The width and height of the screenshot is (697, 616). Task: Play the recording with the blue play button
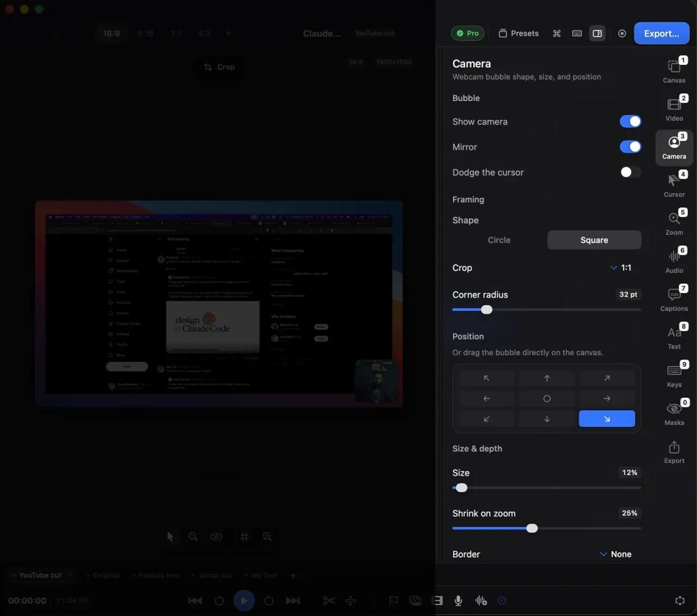[244, 601]
